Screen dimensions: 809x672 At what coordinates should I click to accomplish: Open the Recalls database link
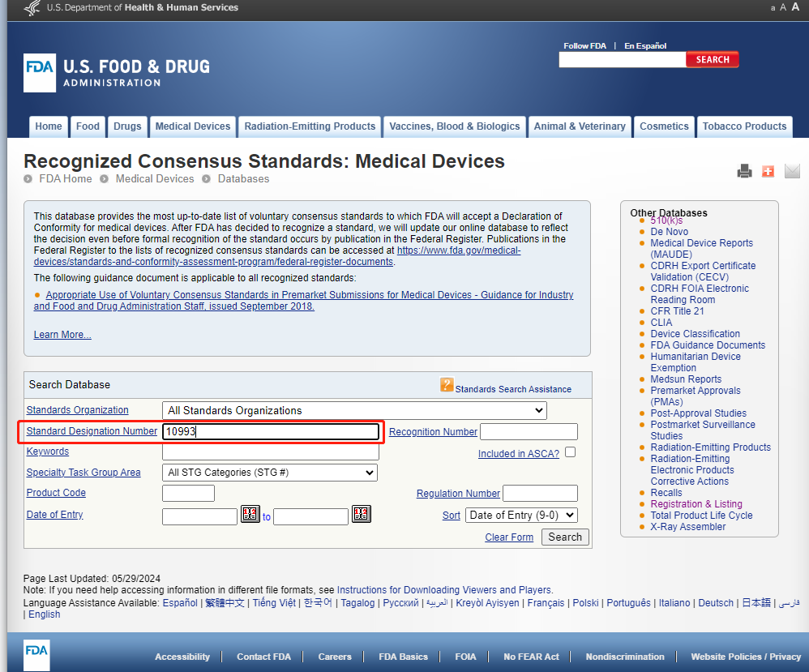coord(666,493)
